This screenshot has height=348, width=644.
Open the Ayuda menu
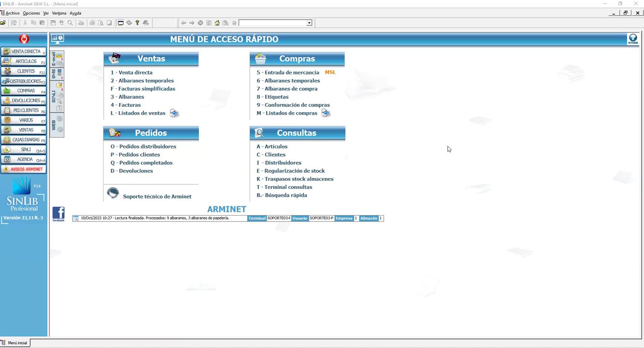(75, 13)
